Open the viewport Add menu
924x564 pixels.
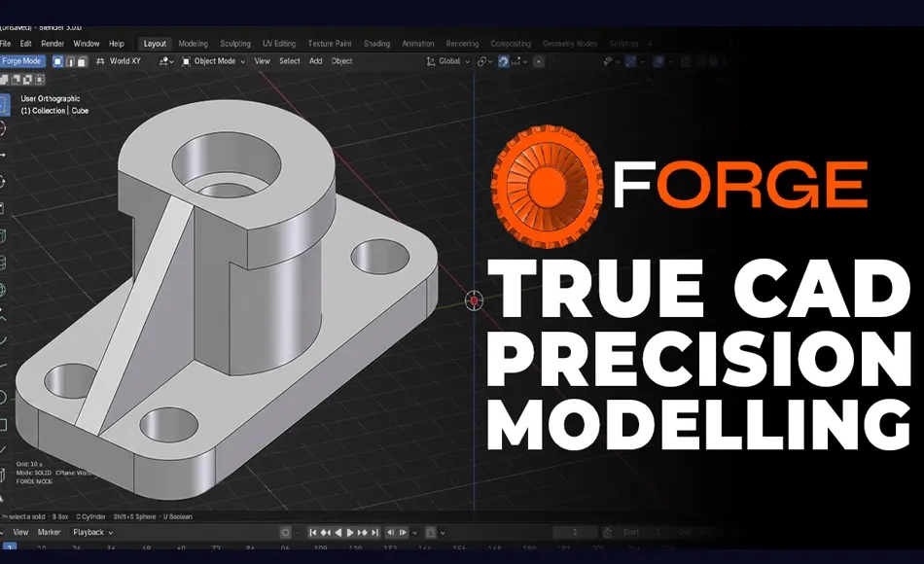click(316, 61)
